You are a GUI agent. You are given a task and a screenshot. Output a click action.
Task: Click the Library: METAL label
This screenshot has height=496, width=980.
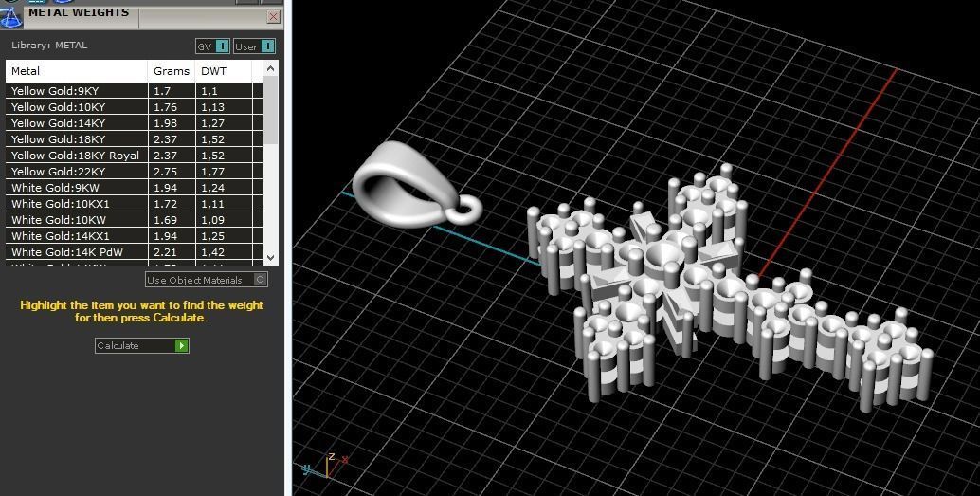pos(49,45)
